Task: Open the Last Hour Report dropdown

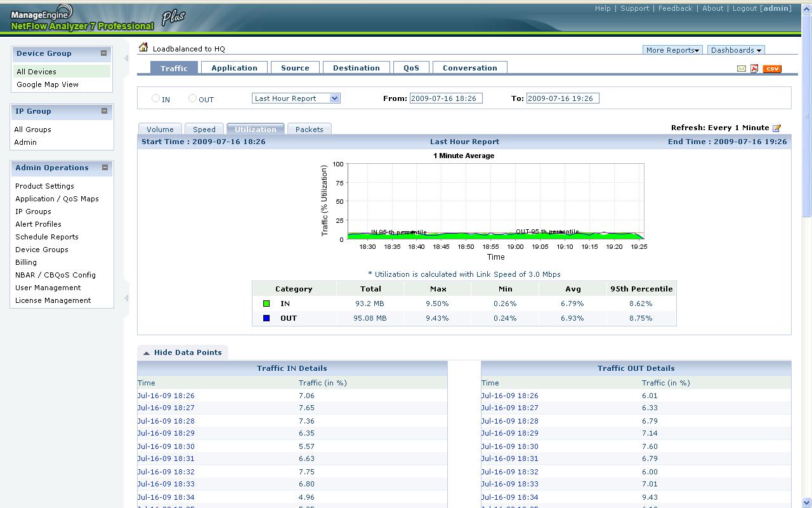Action: tap(296, 98)
